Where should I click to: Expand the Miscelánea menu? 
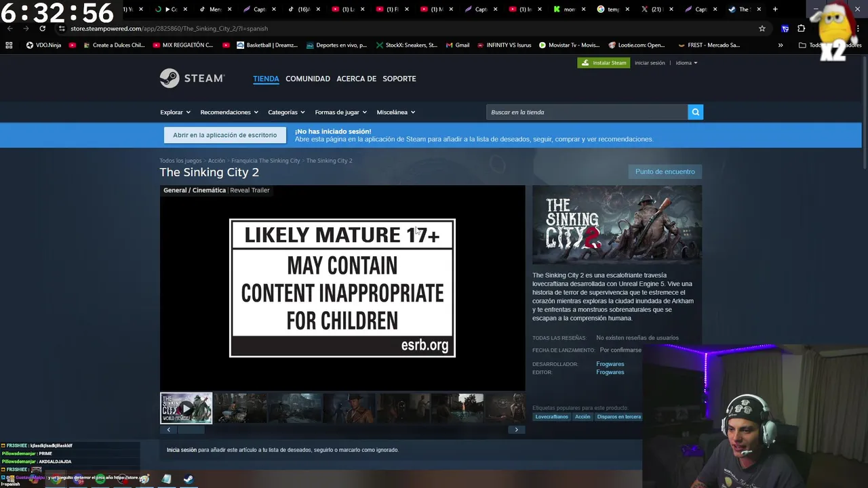pos(395,112)
